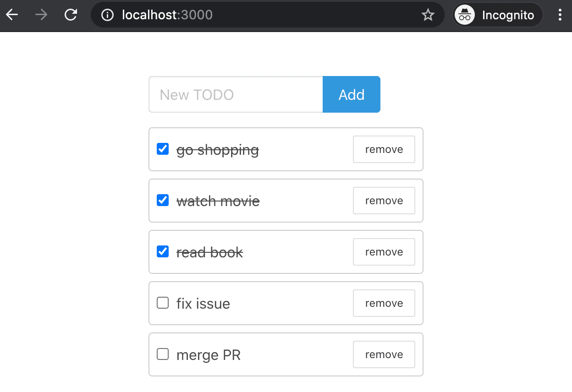Image resolution: width=572 pixels, height=392 pixels.
Task: Focus the New TODO input field
Action: [236, 94]
